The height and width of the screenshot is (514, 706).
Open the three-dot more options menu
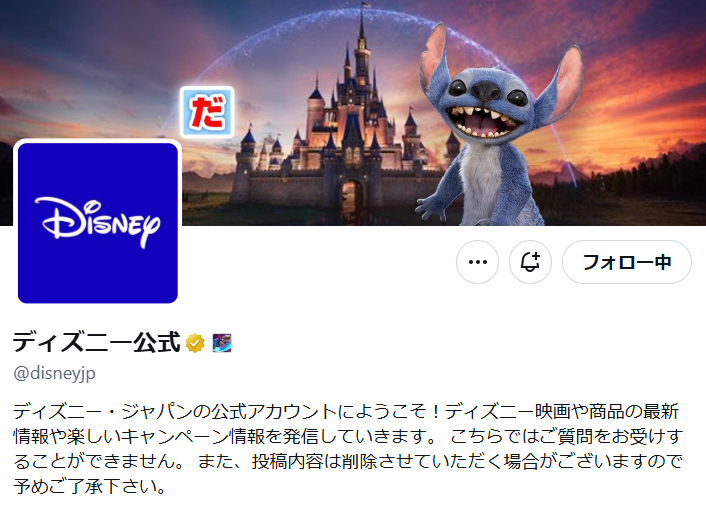coord(477,262)
